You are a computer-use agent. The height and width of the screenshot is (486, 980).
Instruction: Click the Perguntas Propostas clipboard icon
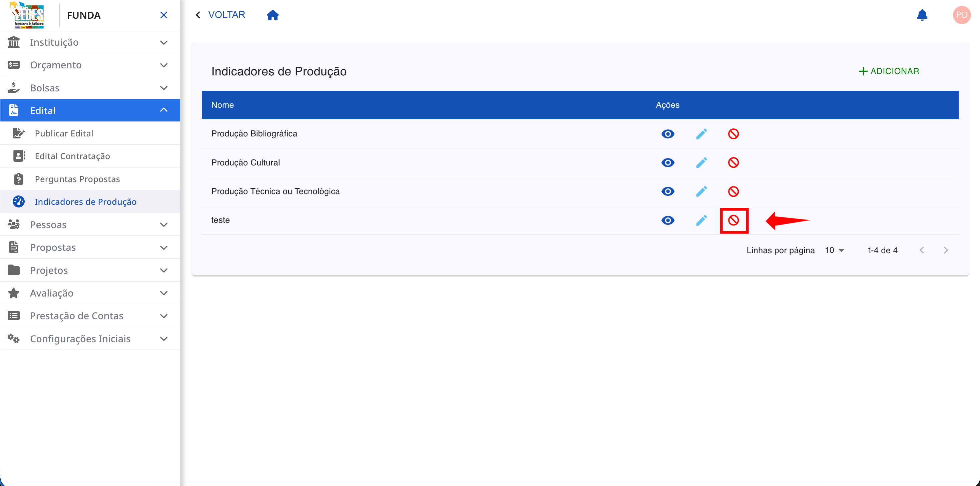coord(19,179)
